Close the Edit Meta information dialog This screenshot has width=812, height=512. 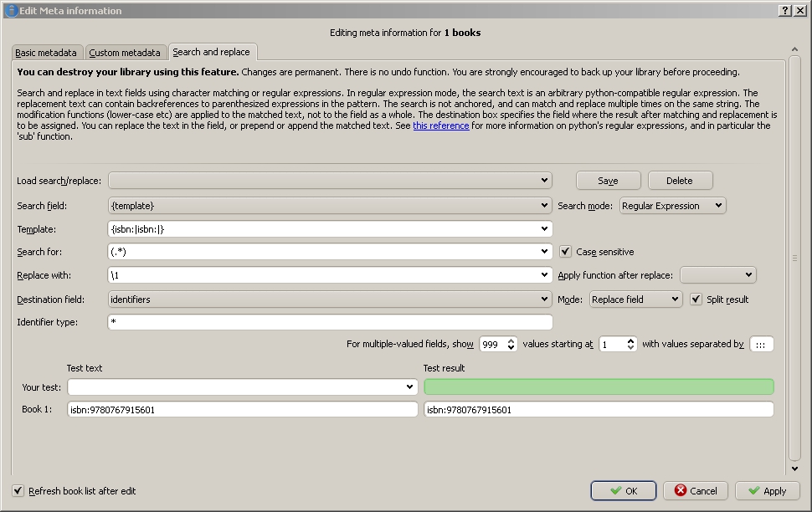tap(800, 10)
